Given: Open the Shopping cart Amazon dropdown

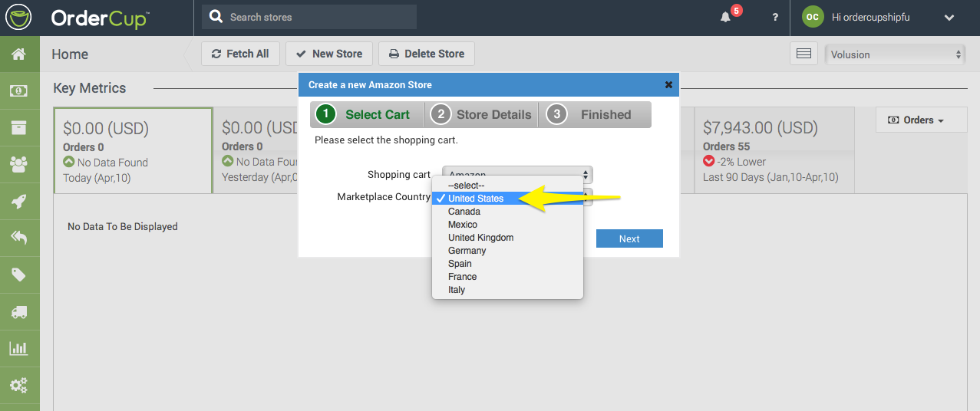Looking at the screenshot, I should tap(518, 175).
